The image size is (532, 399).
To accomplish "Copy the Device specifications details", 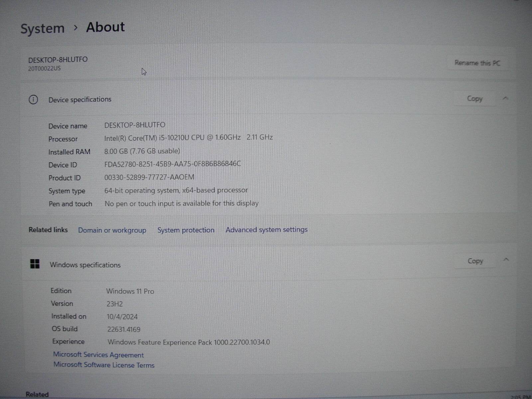I will tap(475, 98).
